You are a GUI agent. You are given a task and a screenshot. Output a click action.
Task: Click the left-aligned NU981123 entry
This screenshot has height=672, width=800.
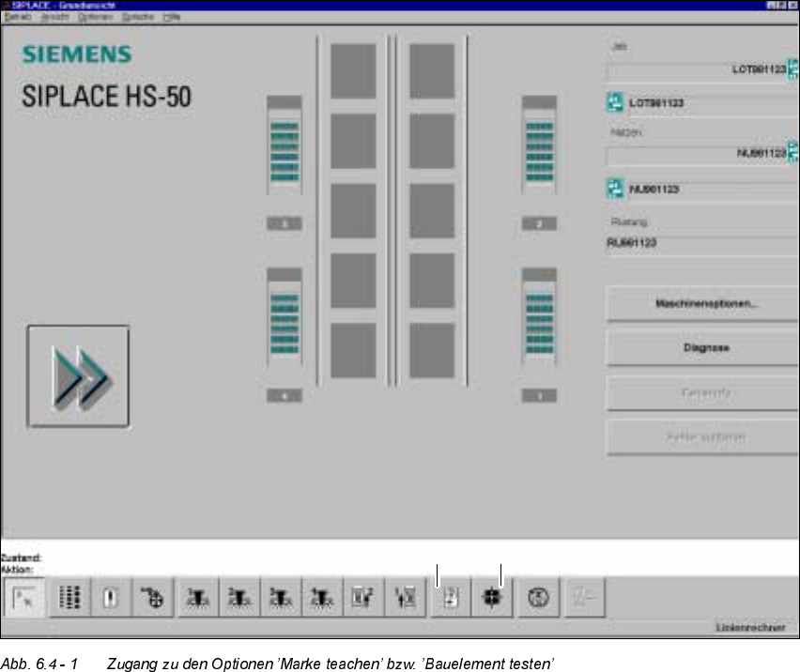click(x=654, y=190)
